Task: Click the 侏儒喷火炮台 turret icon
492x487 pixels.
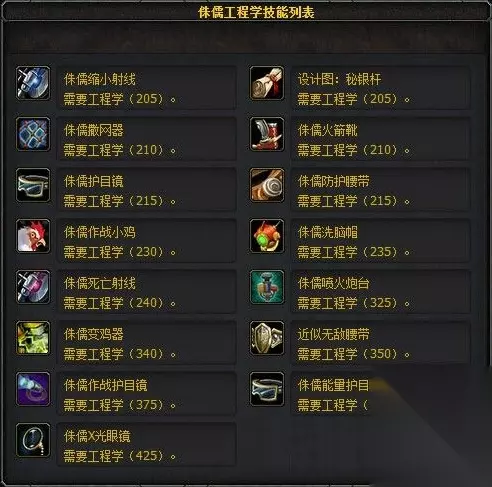Action: click(267, 287)
